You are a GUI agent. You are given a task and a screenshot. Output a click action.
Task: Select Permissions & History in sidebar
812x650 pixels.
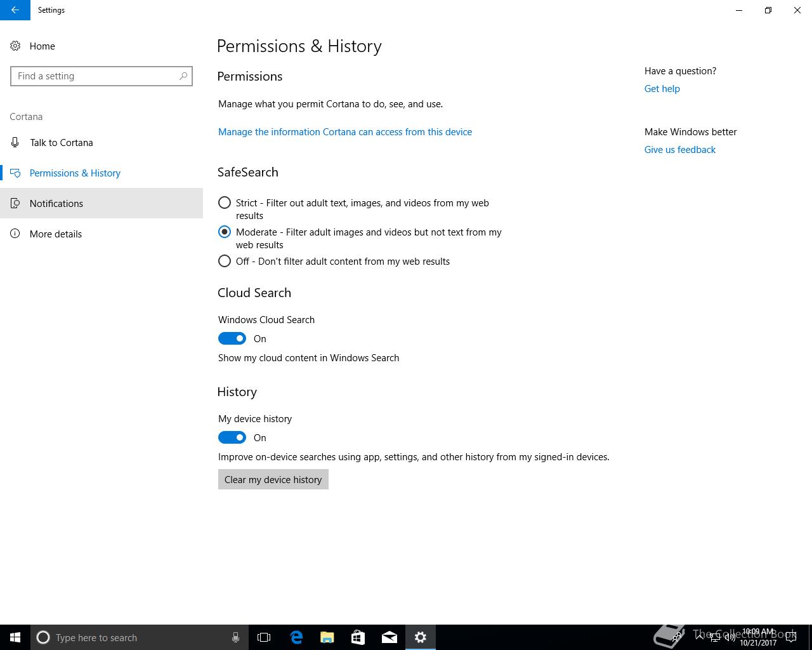coord(101,173)
